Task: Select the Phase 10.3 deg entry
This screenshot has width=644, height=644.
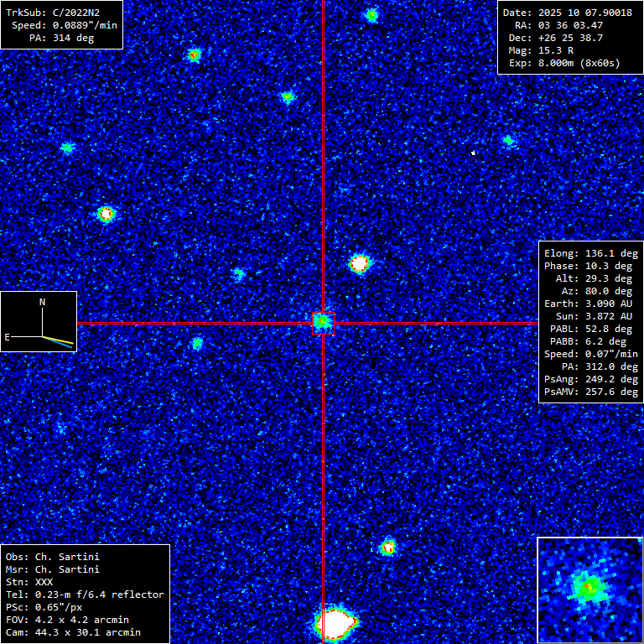Action: 590,266
